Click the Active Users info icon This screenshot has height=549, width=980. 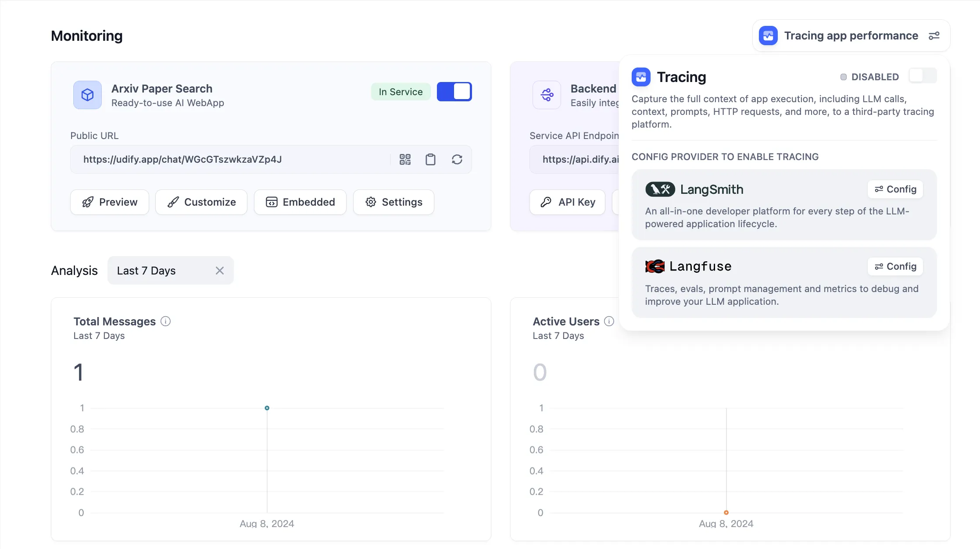[609, 321]
